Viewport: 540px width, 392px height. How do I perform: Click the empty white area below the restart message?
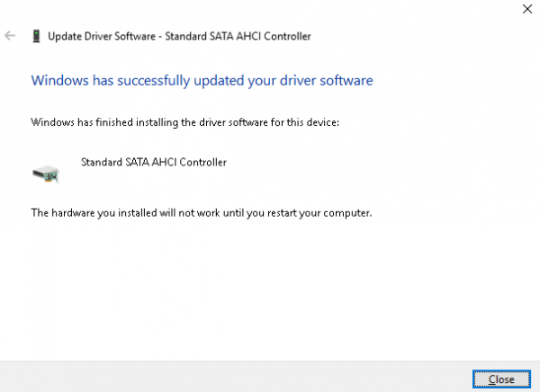[x=270, y=288]
